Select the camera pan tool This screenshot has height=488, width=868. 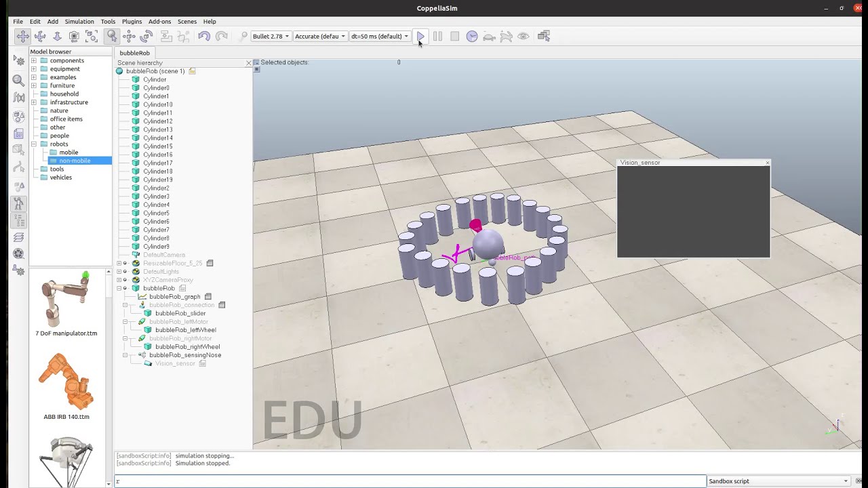point(22,37)
